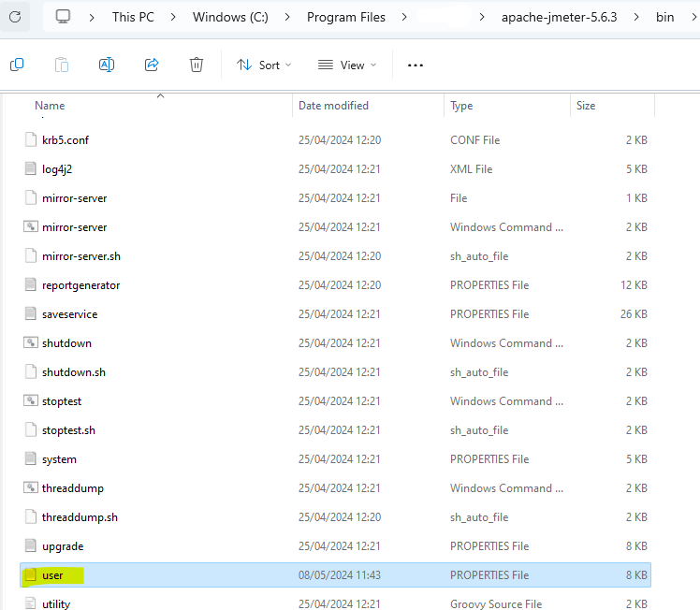Select the mirror-server plain File icon
700x610 pixels.
click(x=30, y=197)
